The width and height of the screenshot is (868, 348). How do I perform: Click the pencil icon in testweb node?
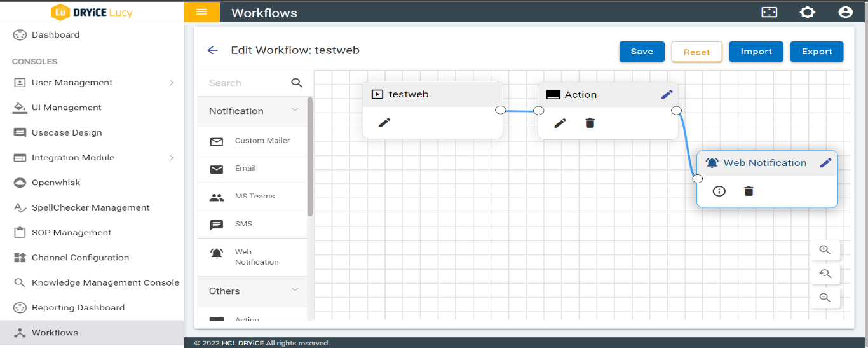384,123
